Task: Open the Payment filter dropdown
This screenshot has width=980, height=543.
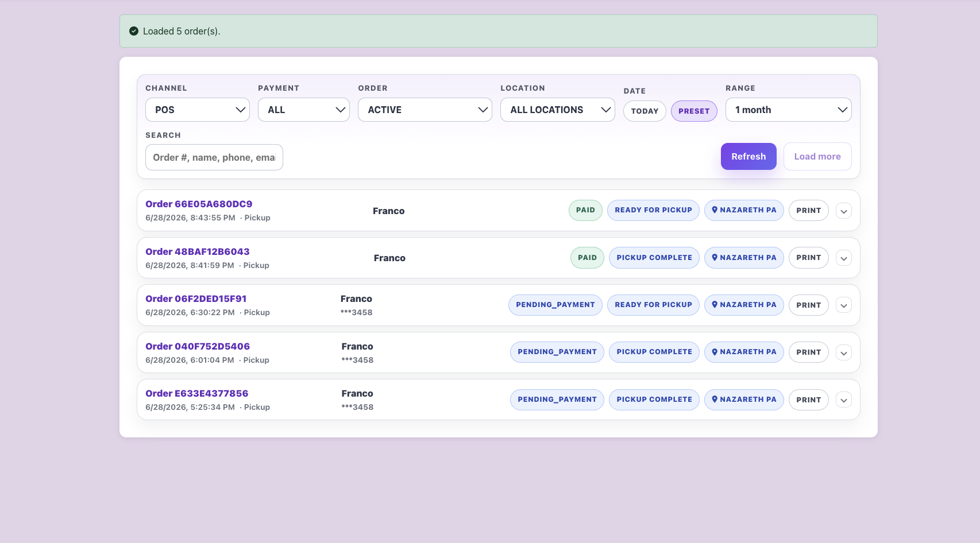Action: (304, 110)
